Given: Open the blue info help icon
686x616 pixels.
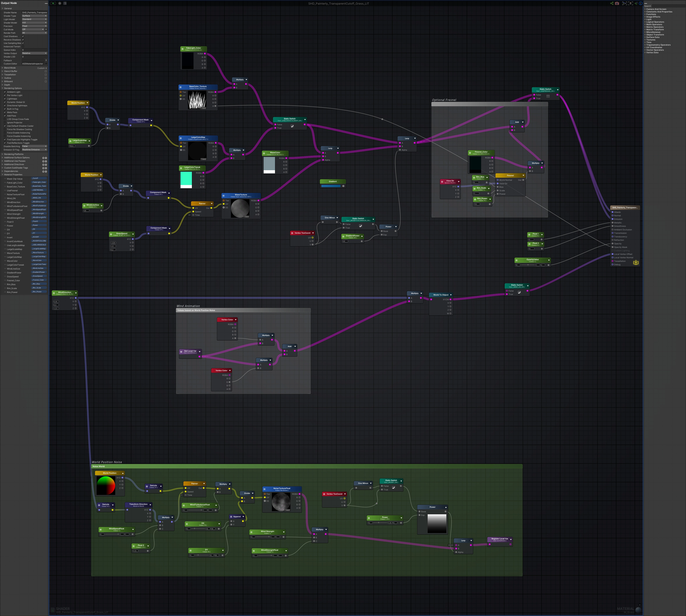Looking at the screenshot, I should 641,3.
